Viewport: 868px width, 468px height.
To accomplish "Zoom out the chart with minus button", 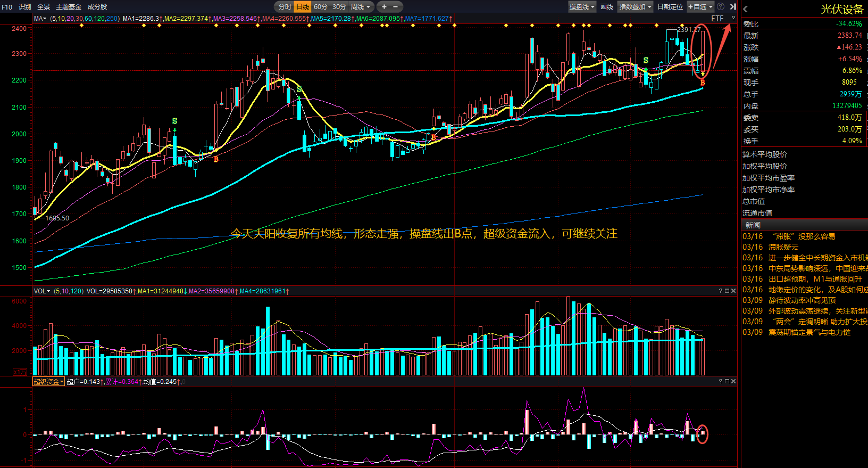I will (x=395, y=7).
